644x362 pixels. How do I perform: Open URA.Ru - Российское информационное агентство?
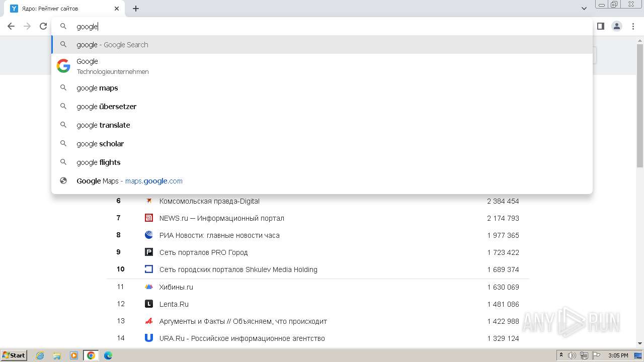242,338
